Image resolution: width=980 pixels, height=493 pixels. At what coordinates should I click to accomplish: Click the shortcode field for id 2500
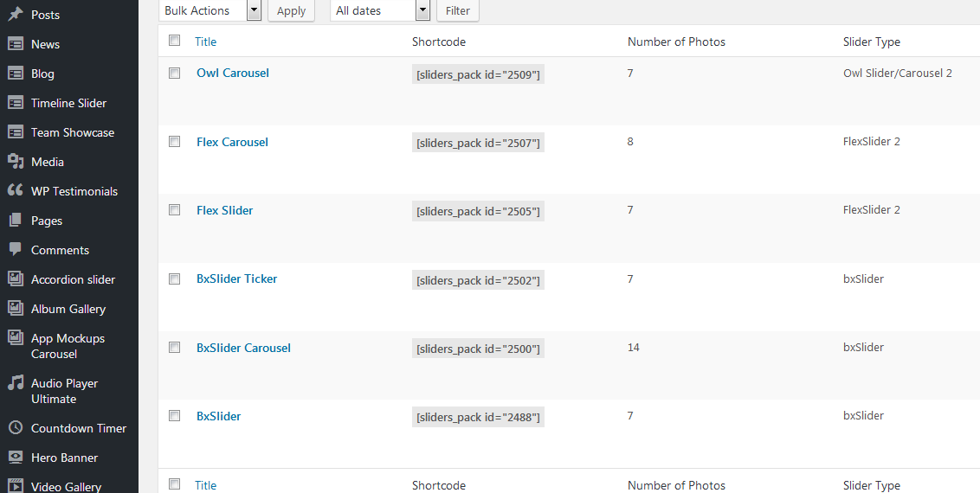coord(478,349)
